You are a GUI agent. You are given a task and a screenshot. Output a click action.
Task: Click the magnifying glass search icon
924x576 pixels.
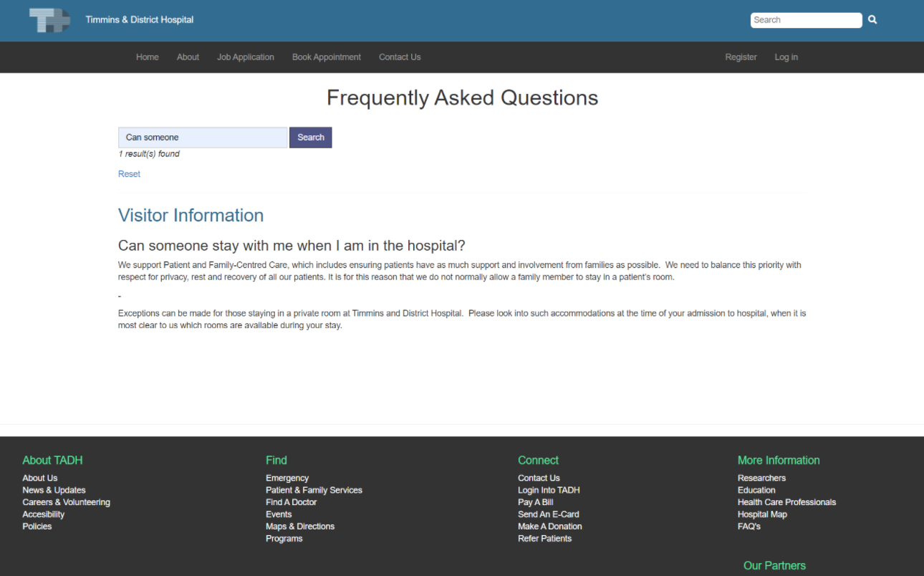(x=872, y=20)
